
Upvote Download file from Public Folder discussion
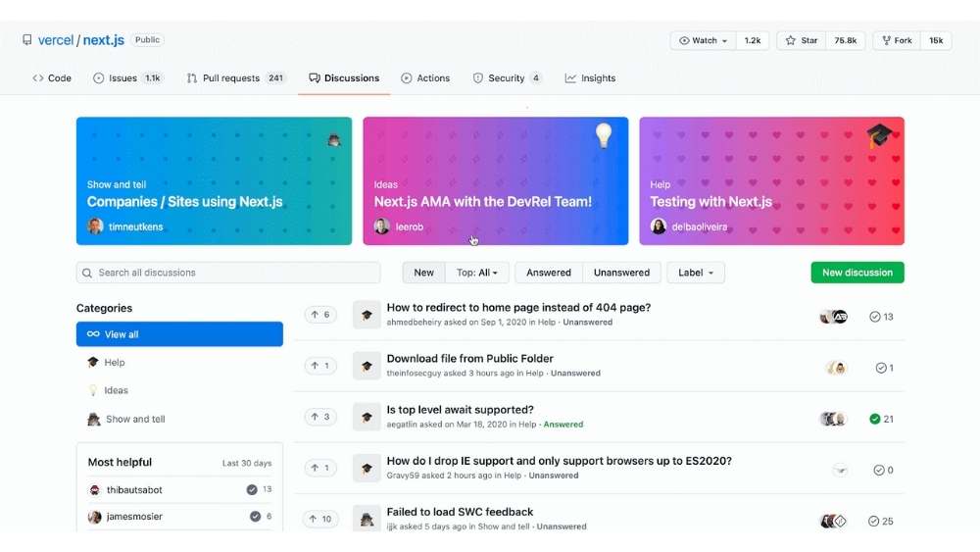[320, 366]
